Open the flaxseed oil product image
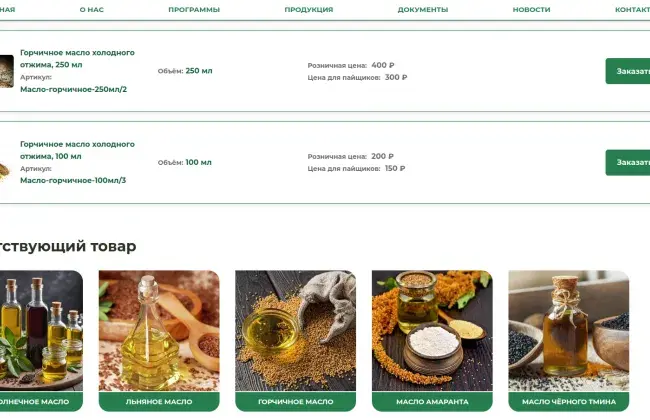 (x=159, y=330)
